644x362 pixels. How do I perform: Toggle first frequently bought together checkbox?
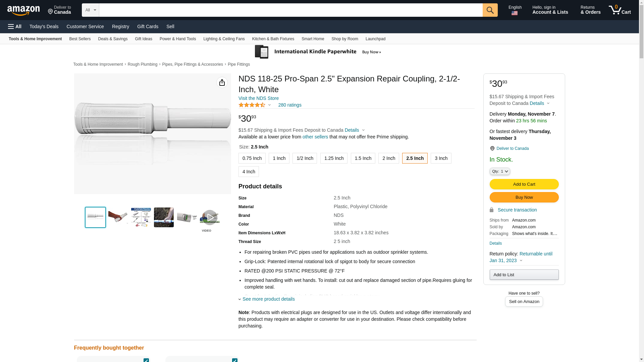[146, 360]
